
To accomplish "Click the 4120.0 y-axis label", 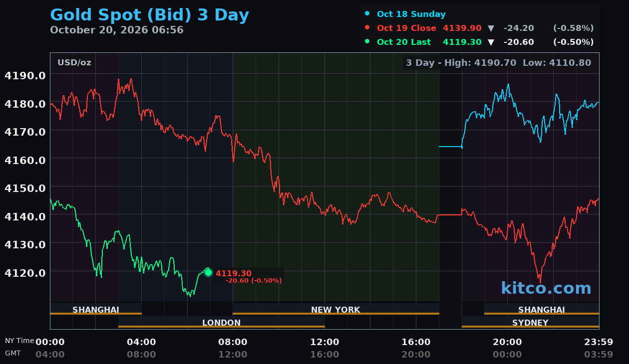I will 25,272.
